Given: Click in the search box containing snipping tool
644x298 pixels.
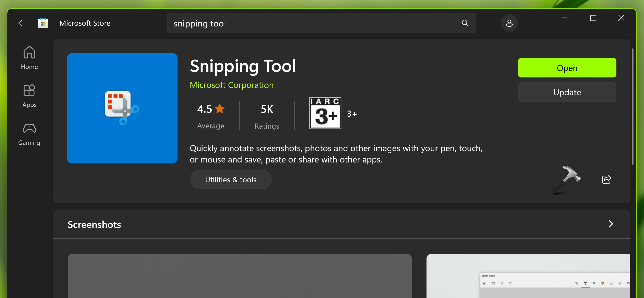Looking at the screenshot, I should click(313, 23).
